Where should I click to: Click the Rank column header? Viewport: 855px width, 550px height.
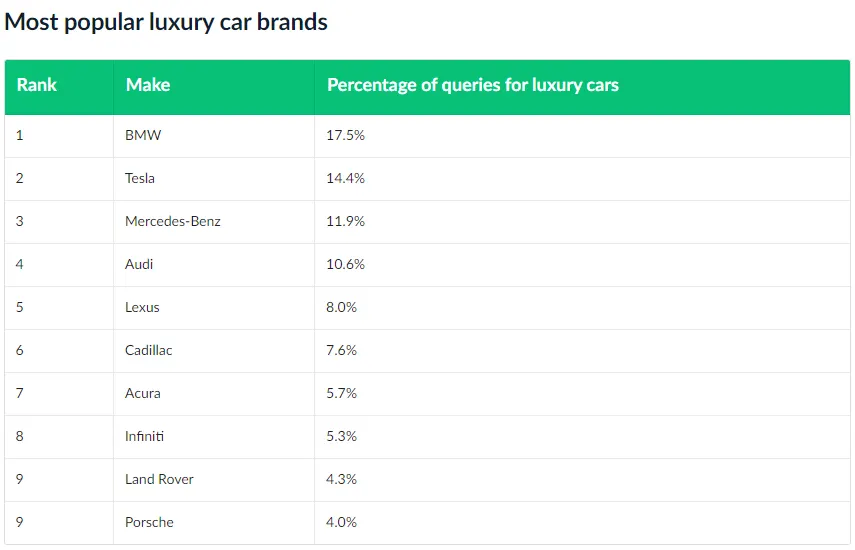(37, 85)
